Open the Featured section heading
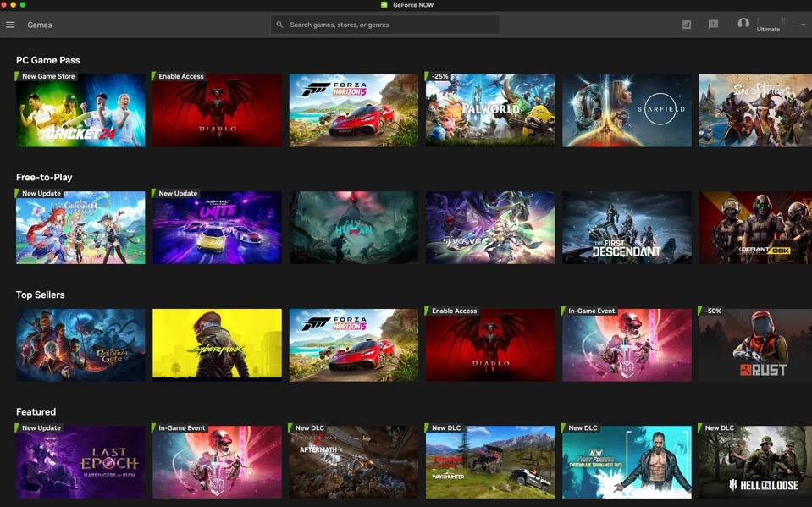Viewport: 812px width, 507px height. pos(36,411)
